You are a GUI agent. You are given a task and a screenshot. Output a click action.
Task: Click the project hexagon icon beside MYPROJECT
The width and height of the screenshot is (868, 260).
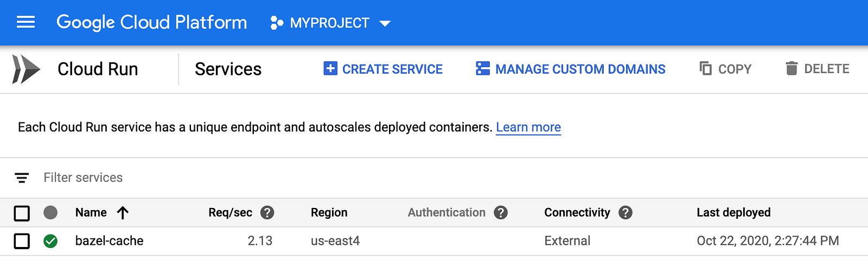point(277,23)
